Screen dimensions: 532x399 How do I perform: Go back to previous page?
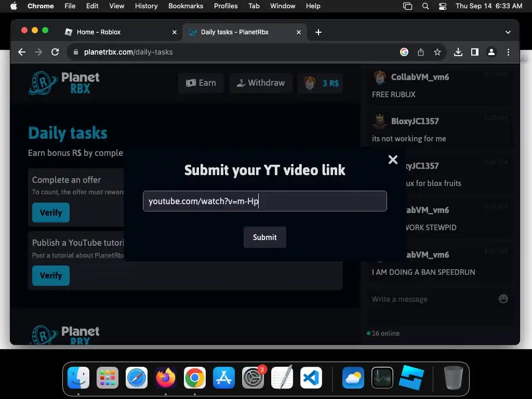[22, 52]
